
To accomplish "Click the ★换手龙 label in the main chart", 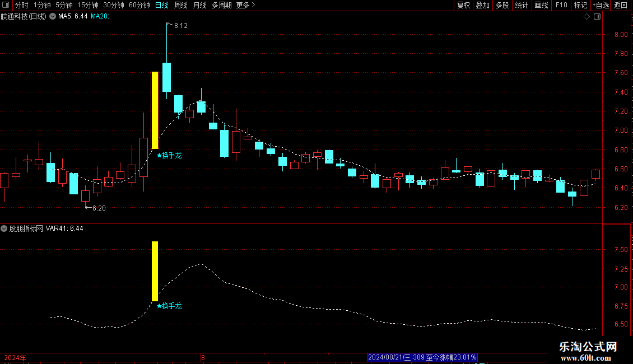I will tap(169, 155).
